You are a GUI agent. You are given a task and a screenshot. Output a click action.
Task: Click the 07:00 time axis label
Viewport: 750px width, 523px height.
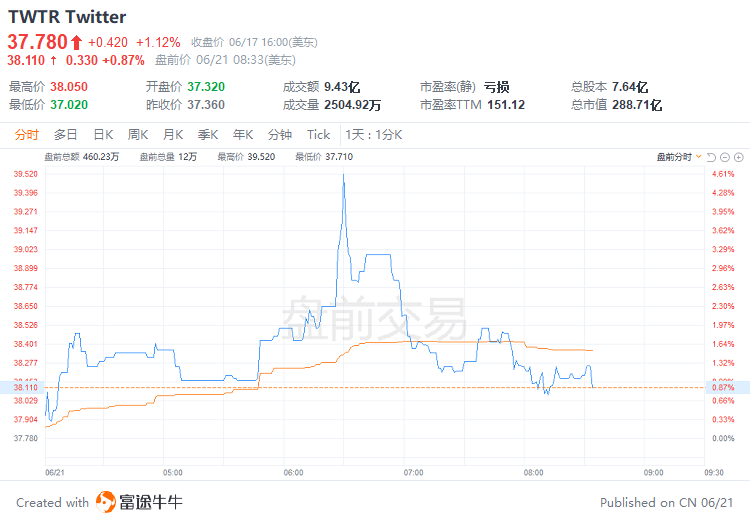tap(413, 472)
